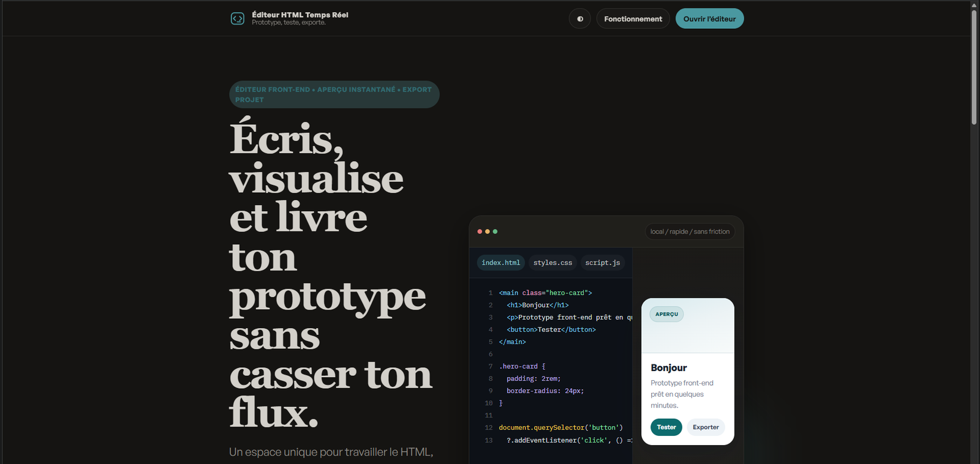This screenshot has height=464, width=980.
Task: Click the yellow window dot
Action: point(488,231)
